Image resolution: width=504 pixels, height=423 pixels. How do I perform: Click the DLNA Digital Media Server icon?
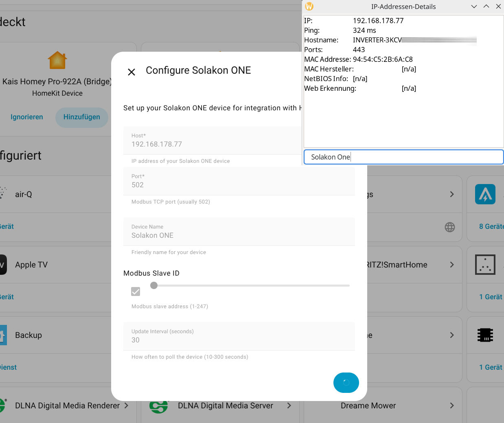[x=159, y=407]
